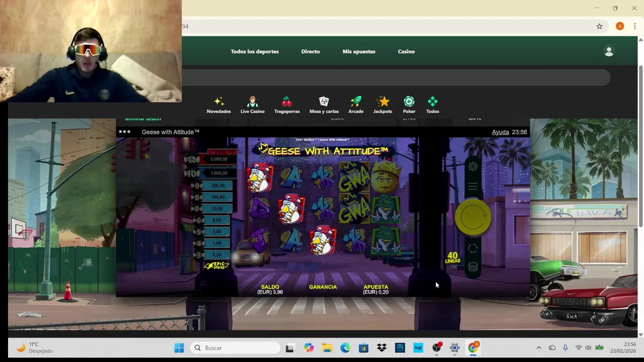Image resolution: width=644 pixels, height=362 pixels.
Task: Activate the autoplay circular arrows icon
Action: [x=473, y=248]
